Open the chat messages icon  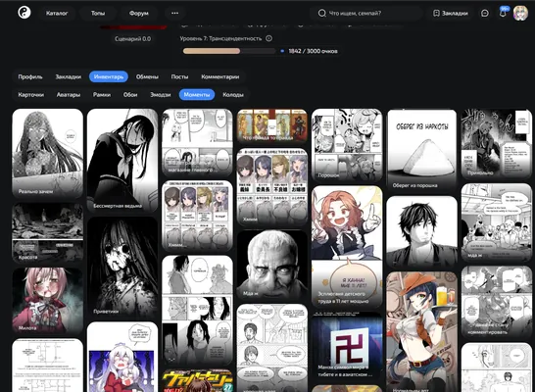point(484,14)
